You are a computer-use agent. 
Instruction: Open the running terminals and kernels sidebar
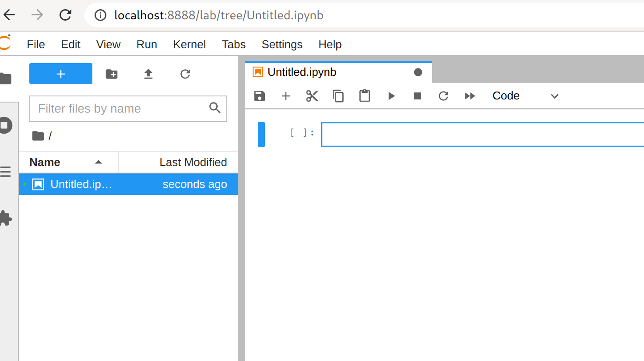coord(6,125)
